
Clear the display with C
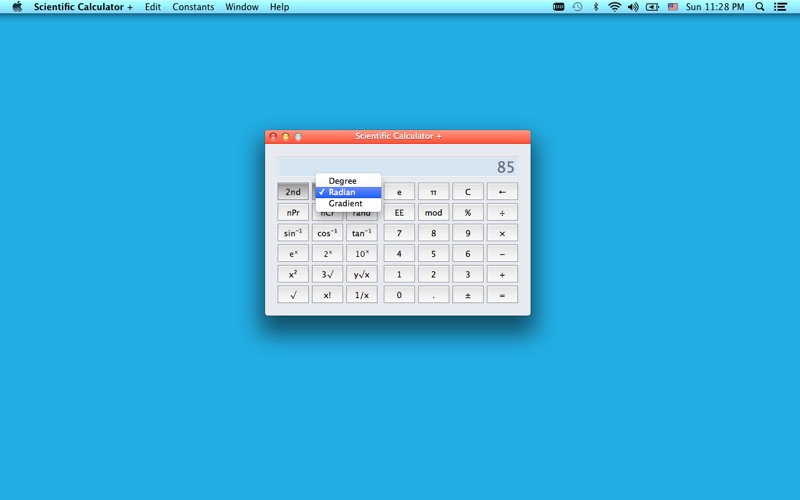[x=467, y=191]
